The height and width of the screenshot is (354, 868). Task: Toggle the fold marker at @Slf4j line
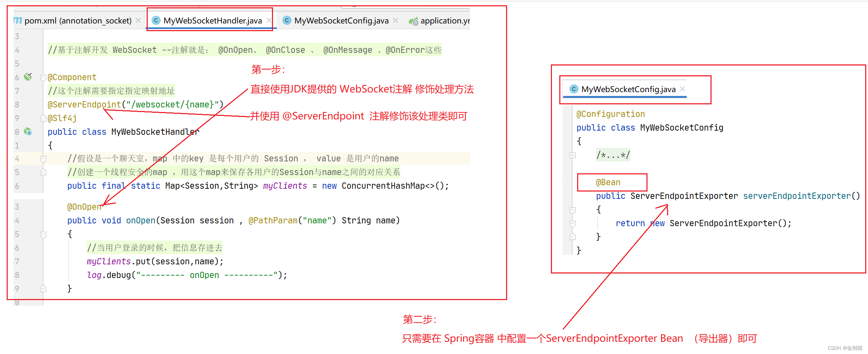(43, 118)
